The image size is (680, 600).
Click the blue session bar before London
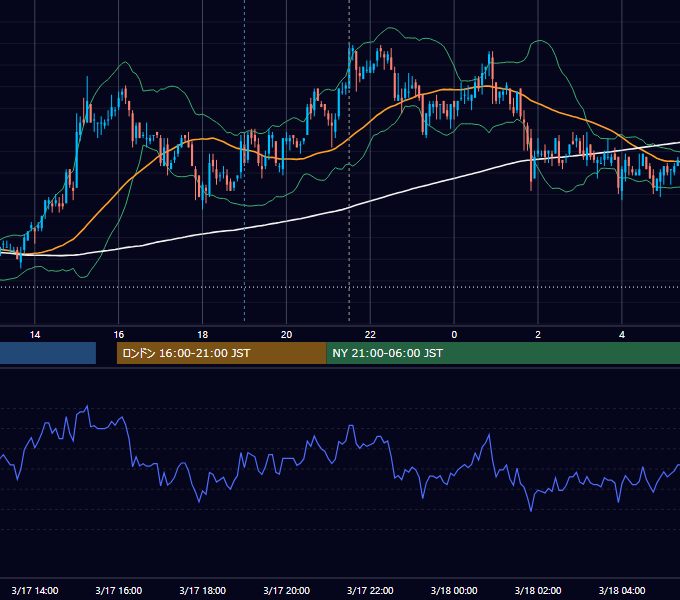[x=48, y=353]
